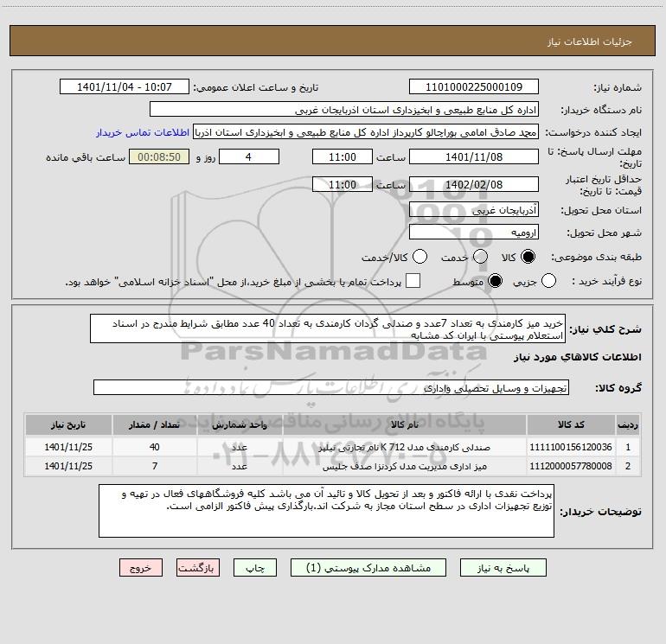
Task: Click the buyer organization name field
Action: pos(344,110)
